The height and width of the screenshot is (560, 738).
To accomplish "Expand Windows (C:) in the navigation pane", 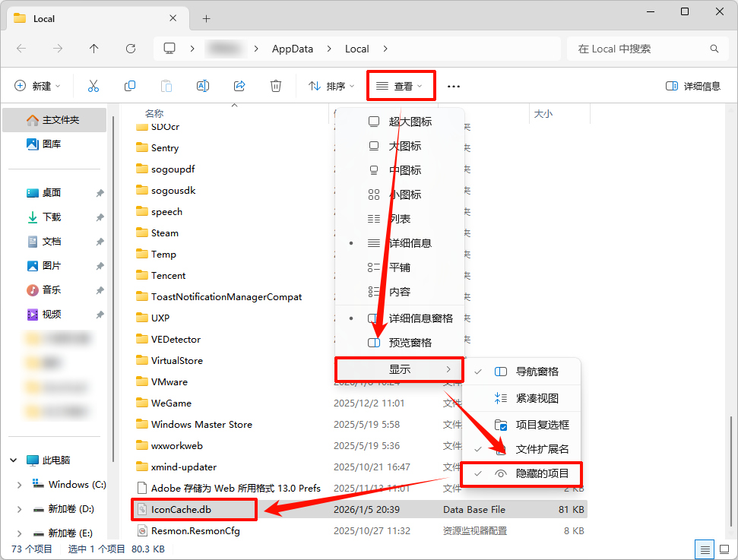I will coord(19,484).
